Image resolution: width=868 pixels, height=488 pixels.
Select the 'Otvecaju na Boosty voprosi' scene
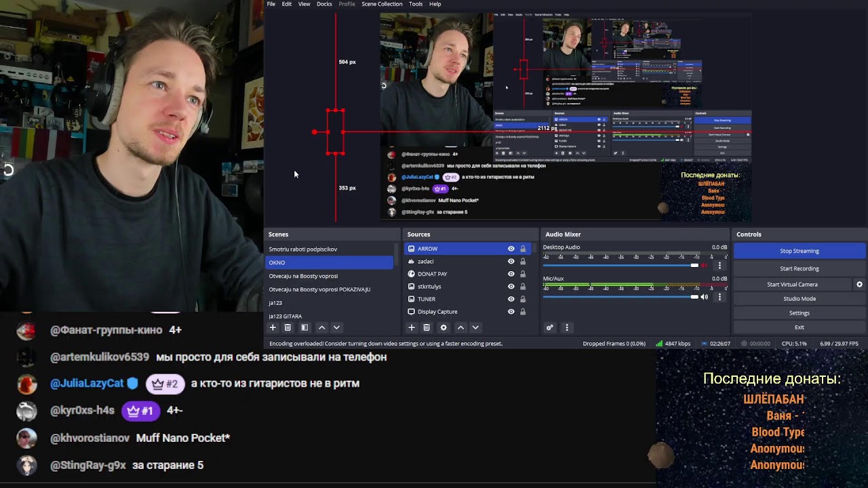(x=329, y=276)
